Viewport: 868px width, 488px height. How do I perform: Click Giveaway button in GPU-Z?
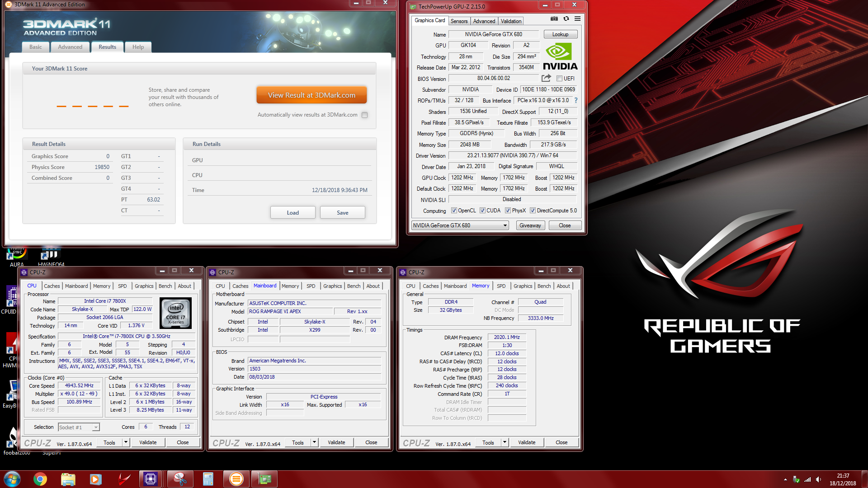click(x=530, y=225)
